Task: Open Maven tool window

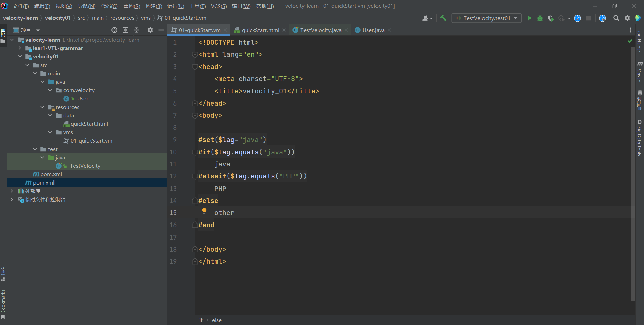Action: (639, 72)
